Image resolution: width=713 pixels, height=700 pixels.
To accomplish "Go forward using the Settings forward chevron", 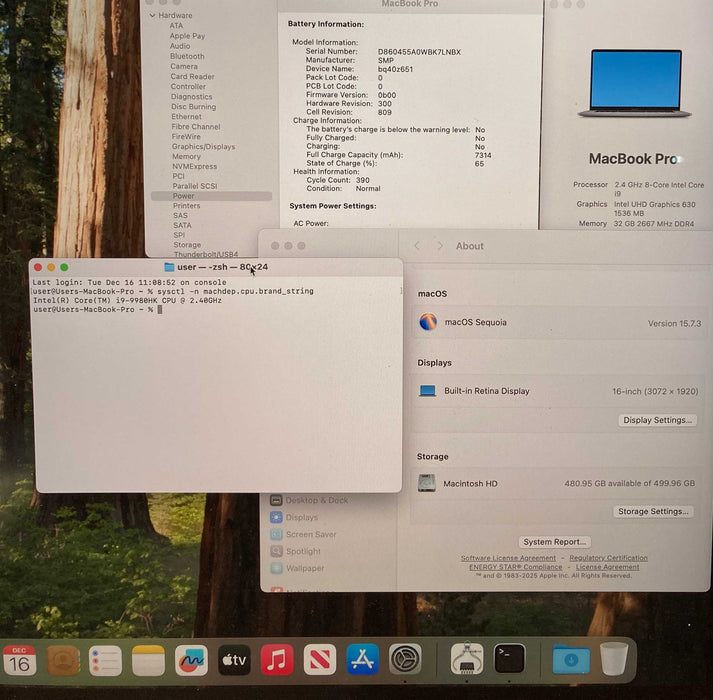I will click(440, 246).
